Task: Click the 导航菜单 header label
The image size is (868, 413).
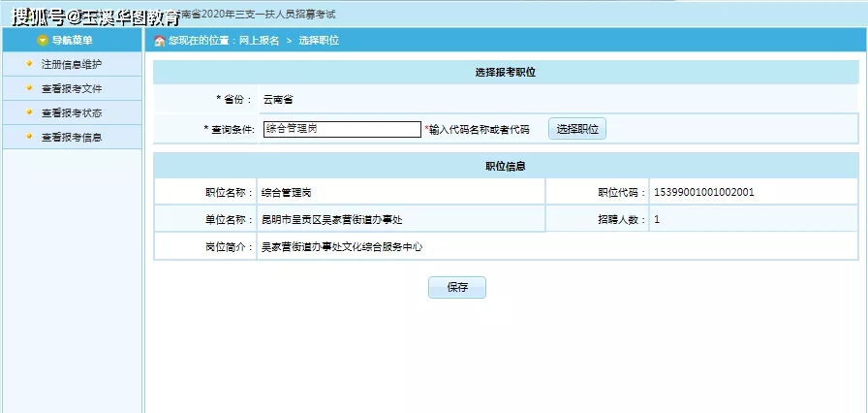Action: tap(72, 41)
